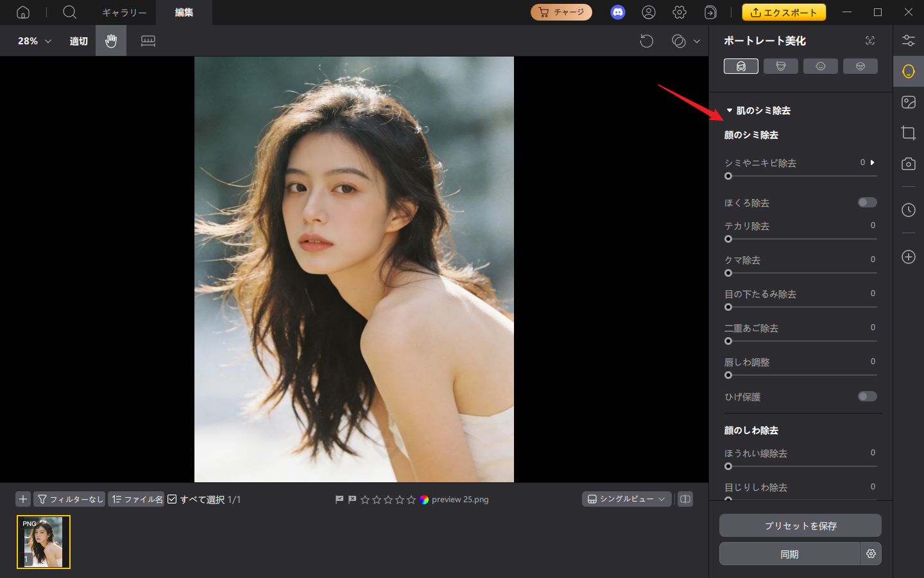Image resolution: width=924 pixels, height=578 pixels.
Task: Switch to the 編集 tab
Action: coord(184,12)
